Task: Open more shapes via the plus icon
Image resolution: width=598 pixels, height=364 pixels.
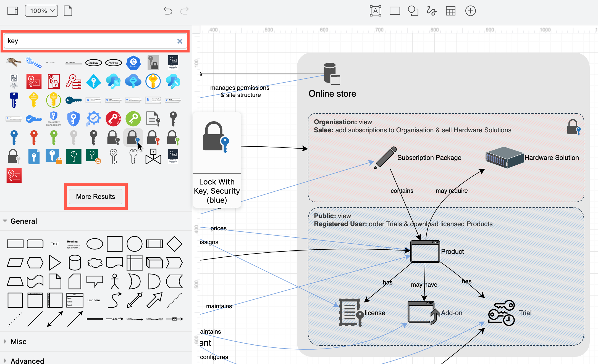Action: [x=470, y=11]
